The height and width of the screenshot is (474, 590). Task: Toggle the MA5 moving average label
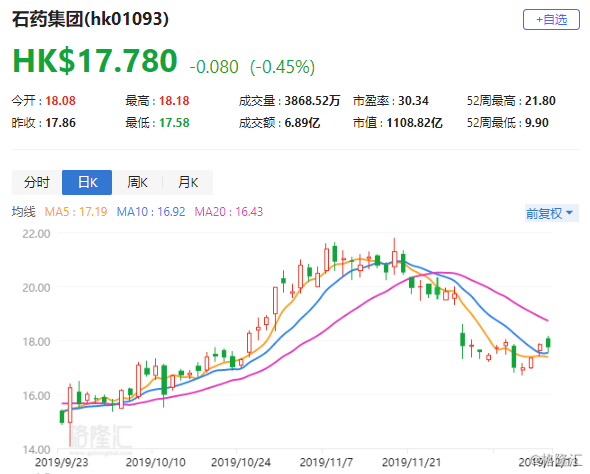pyautogui.click(x=76, y=212)
